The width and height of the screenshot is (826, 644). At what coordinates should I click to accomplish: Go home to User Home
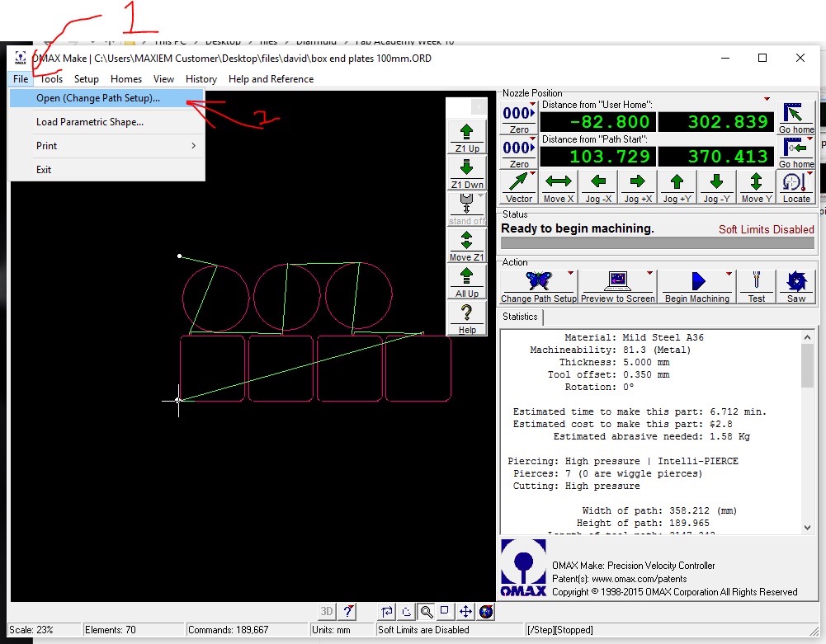coord(796,118)
